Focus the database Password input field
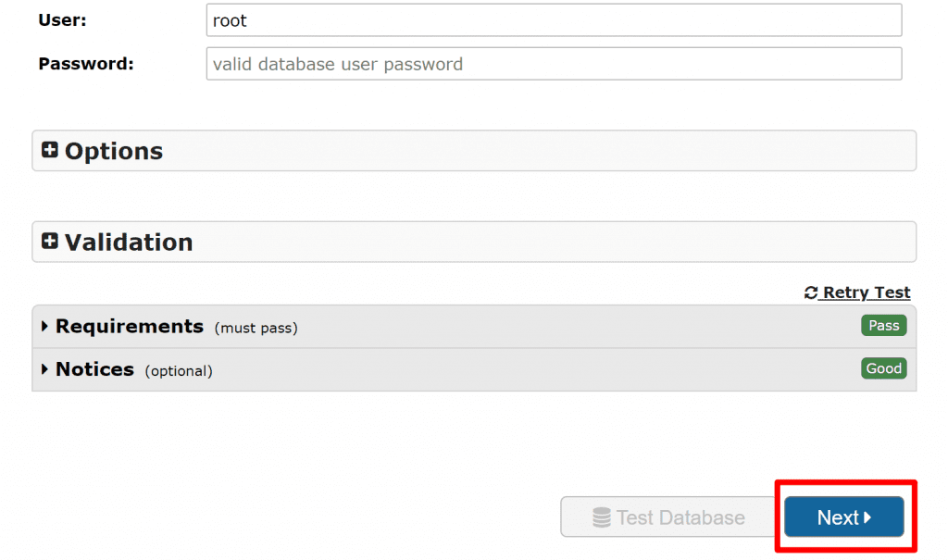The height and width of the screenshot is (560, 948). click(x=554, y=65)
